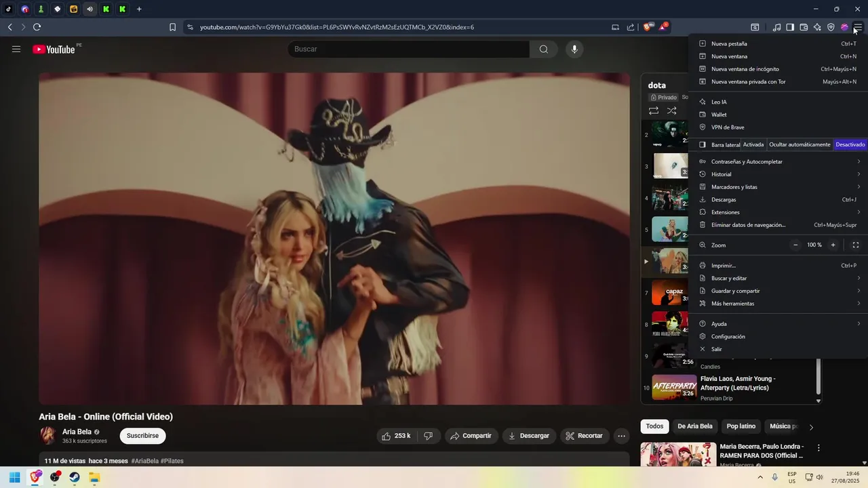Click Compartir button under video
The width and height of the screenshot is (868, 488).
point(471,436)
